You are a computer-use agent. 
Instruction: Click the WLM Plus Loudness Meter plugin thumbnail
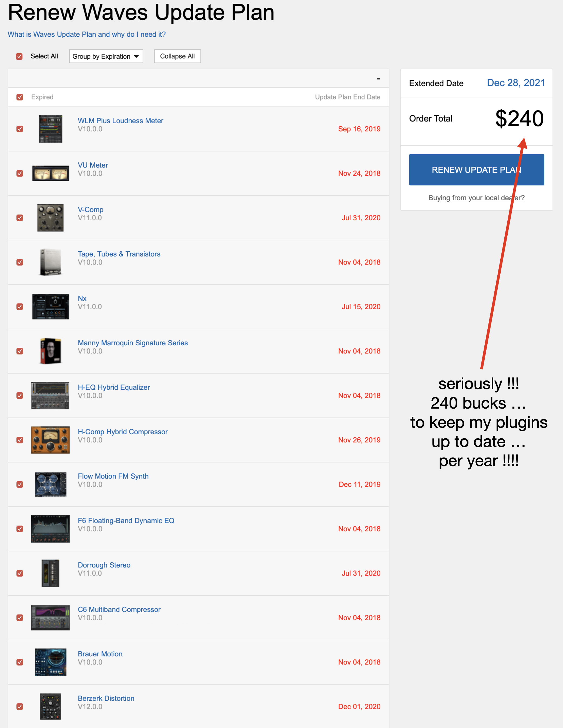50,129
